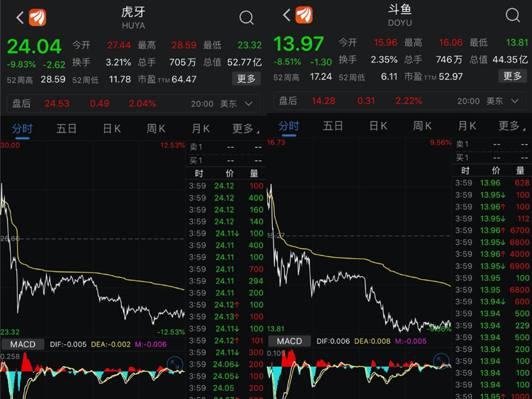Switch to 五日 tab on DOYU chart
Viewport: 532px width, 399px height.
click(x=333, y=126)
